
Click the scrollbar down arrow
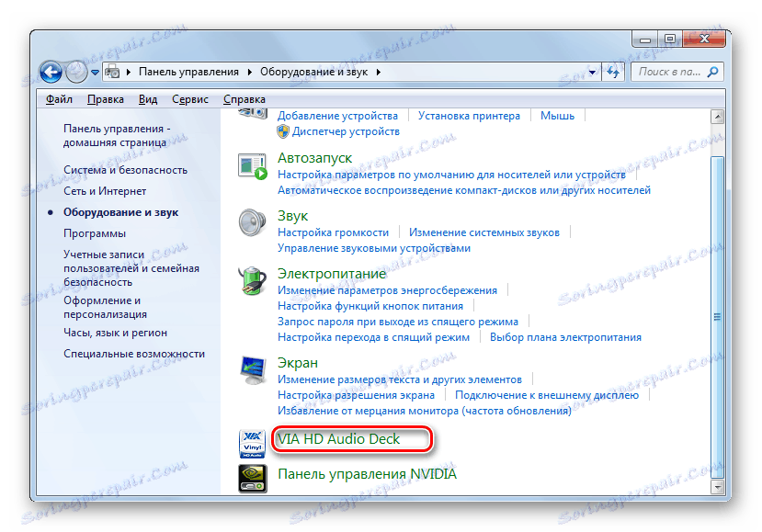[x=717, y=486]
